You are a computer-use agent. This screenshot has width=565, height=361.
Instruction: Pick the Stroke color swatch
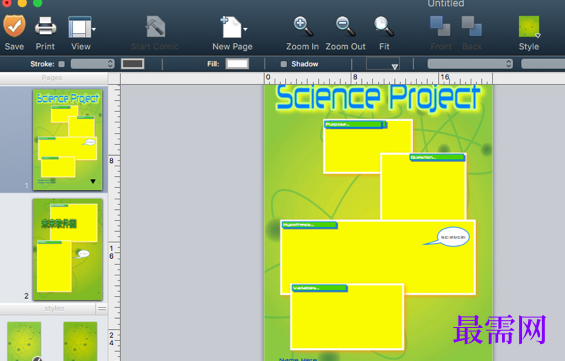pyautogui.click(x=133, y=64)
